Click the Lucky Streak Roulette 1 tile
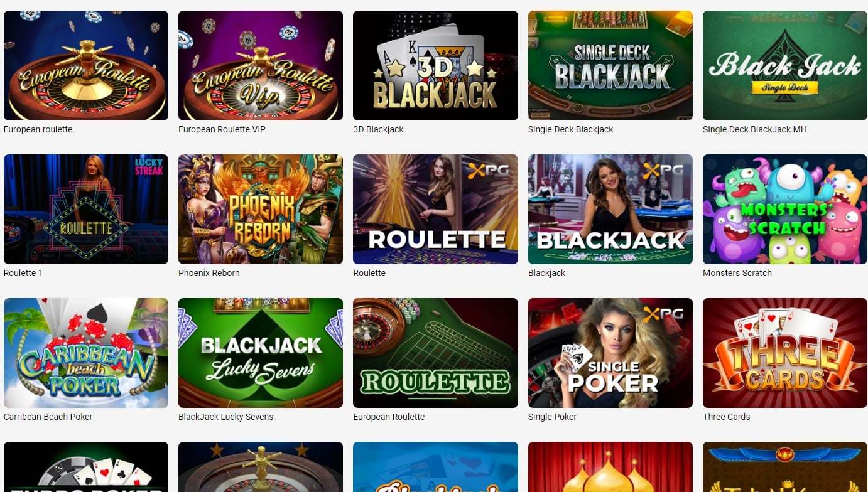The width and height of the screenshot is (868, 492). (x=86, y=209)
